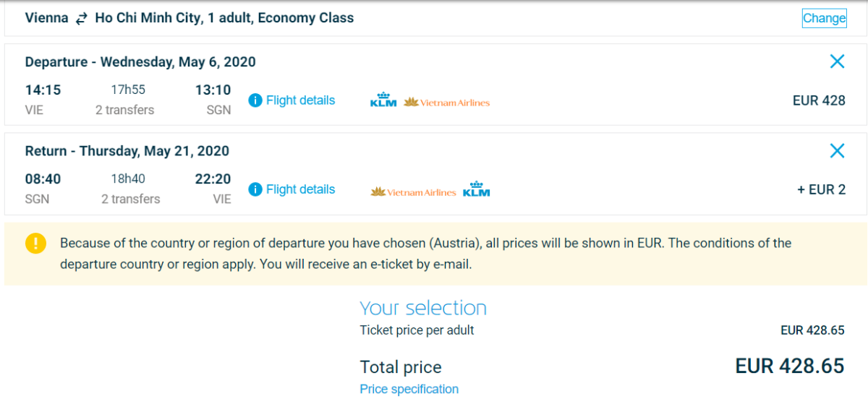Open the Price specification link
868x399 pixels.
(x=409, y=389)
